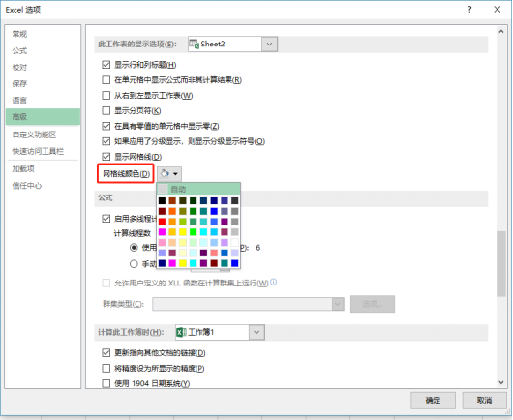Click the 网格线颜色(D) label
This screenshot has height=420, width=513.
126,173
